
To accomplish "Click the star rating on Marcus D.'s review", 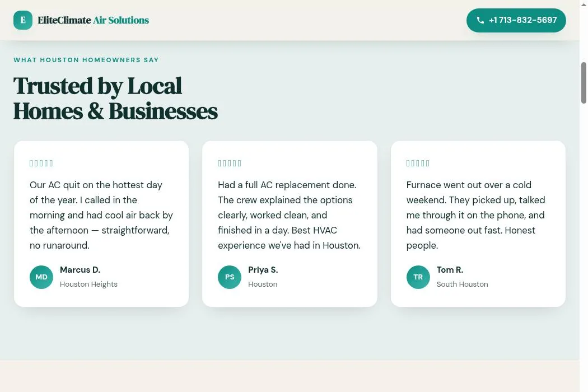I will point(41,163).
